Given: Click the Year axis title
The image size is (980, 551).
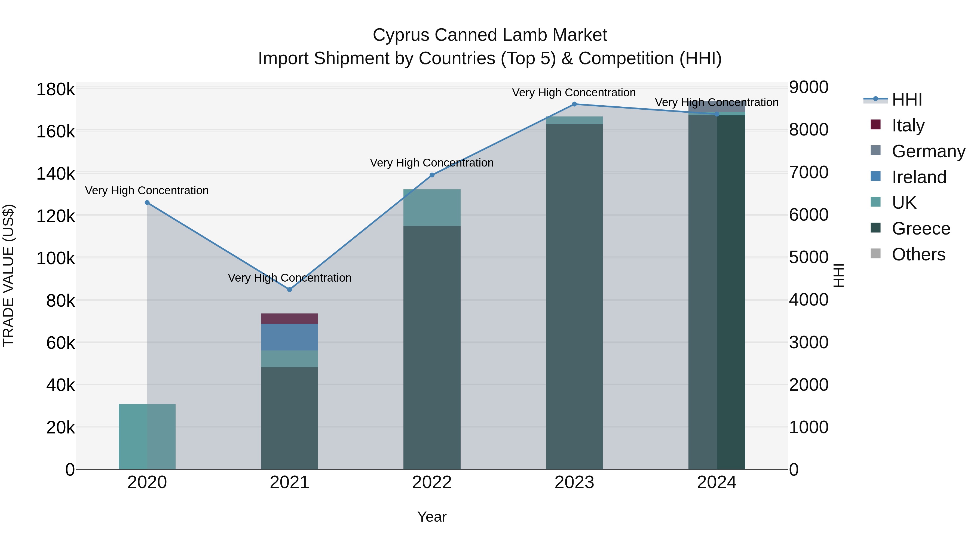Looking at the screenshot, I should (x=432, y=517).
